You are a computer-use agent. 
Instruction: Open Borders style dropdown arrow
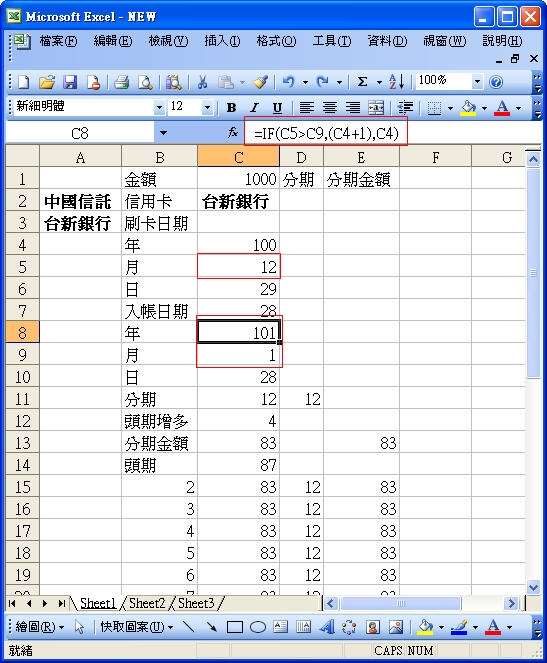(450, 108)
